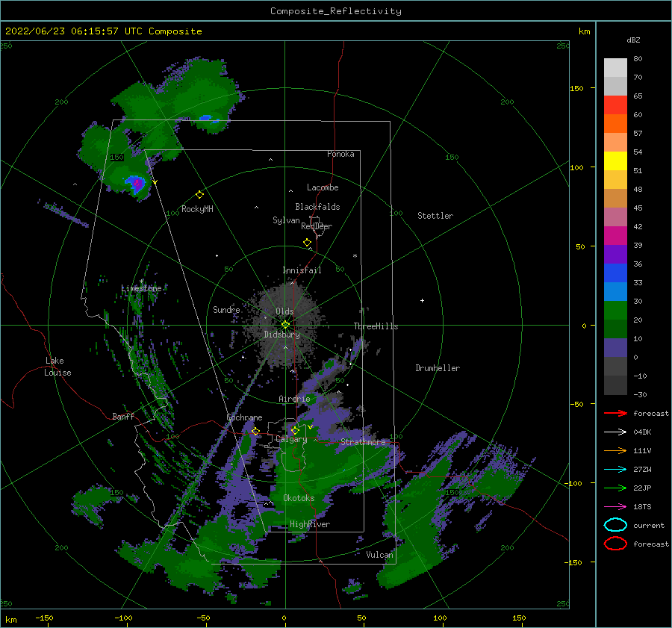Click the Sundre town label

click(x=226, y=309)
